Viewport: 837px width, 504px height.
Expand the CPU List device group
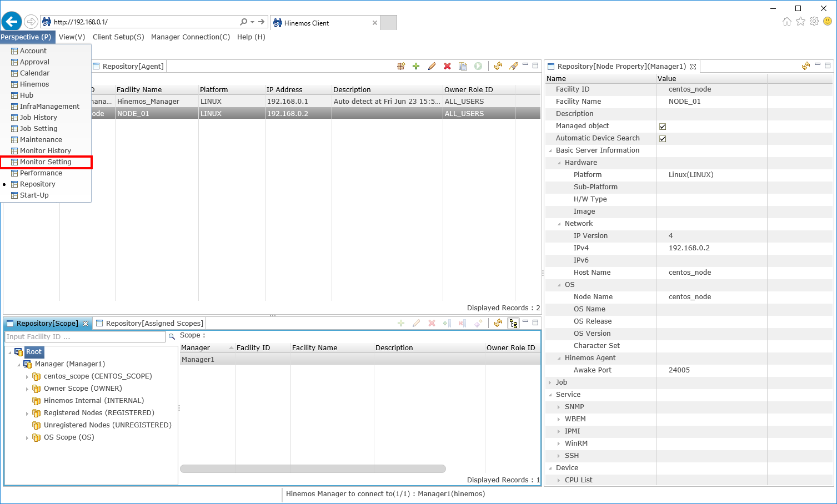[559, 480]
